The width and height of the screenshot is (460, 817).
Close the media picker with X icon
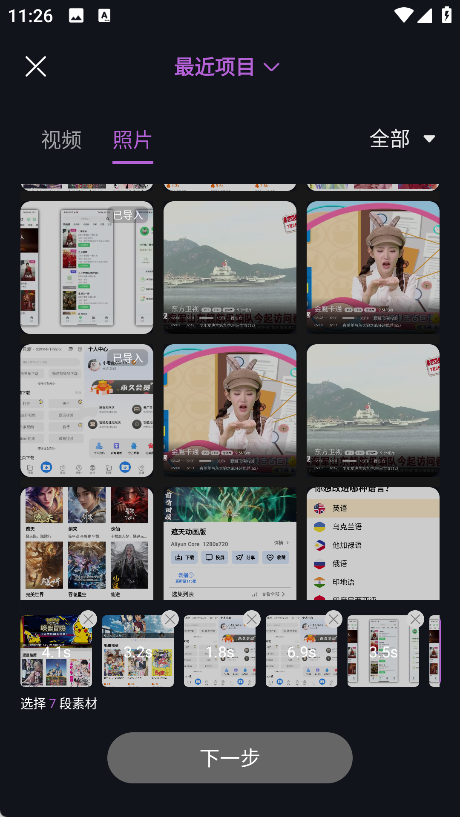point(35,67)
